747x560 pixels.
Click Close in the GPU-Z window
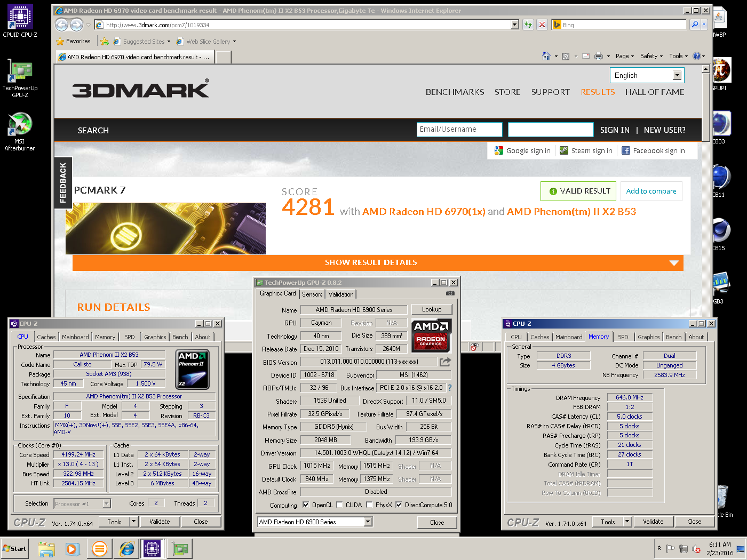coord(437,523)
